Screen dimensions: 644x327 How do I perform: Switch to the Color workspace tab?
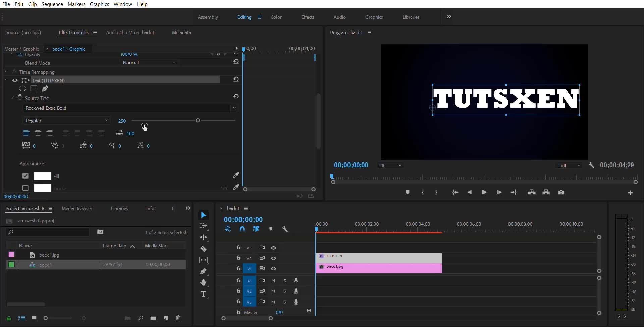tap(276, 17)
